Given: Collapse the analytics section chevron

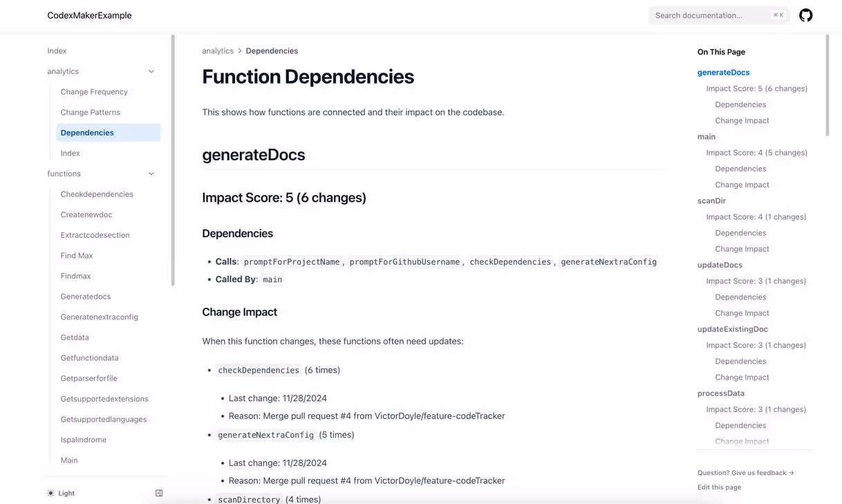Looking at the screenshot, I should 151,71.
